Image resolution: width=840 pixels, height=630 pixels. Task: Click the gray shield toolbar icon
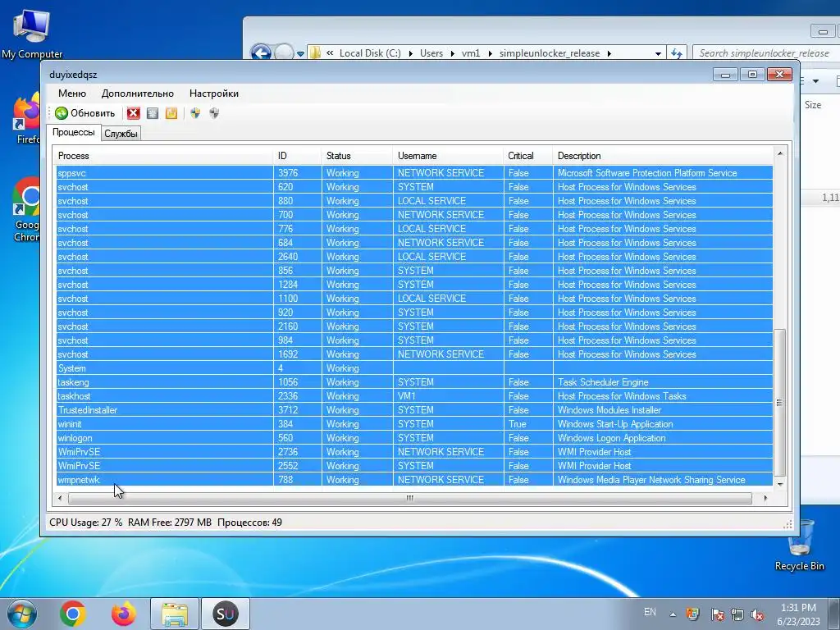pyautogui.click(x=214, y=113)
